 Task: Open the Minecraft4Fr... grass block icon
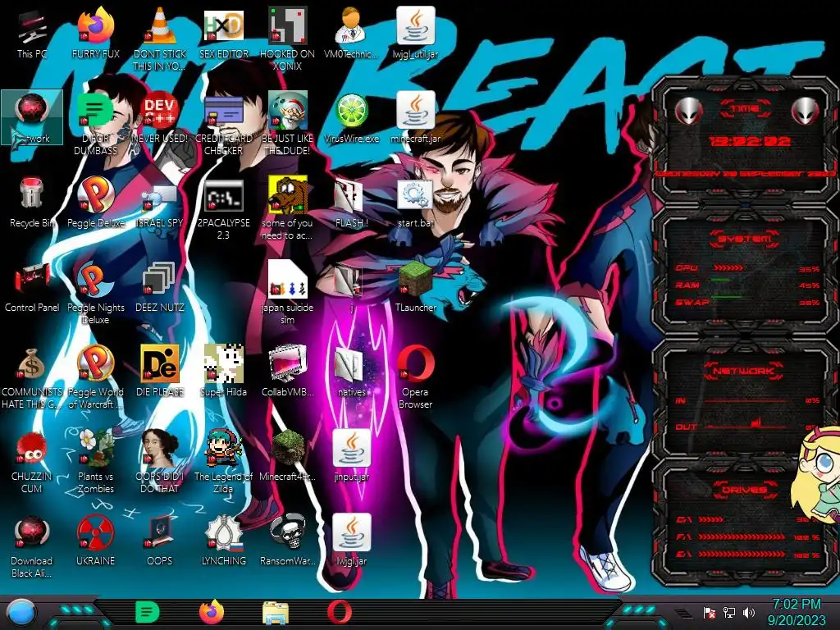(288, 455)
